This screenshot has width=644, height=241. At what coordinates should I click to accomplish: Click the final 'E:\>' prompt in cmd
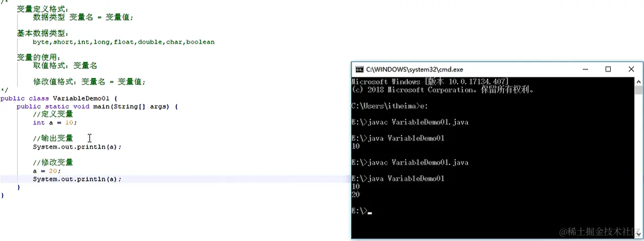[359, 211]
